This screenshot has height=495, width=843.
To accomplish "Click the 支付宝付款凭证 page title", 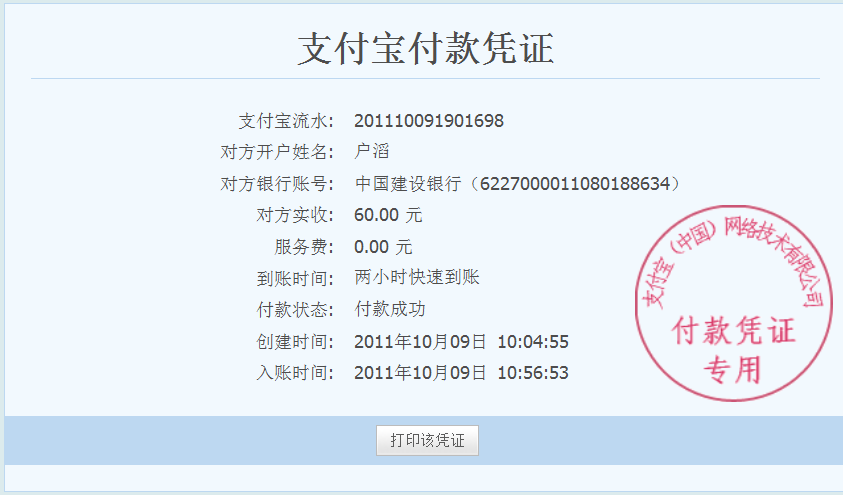I will [425, 49].
